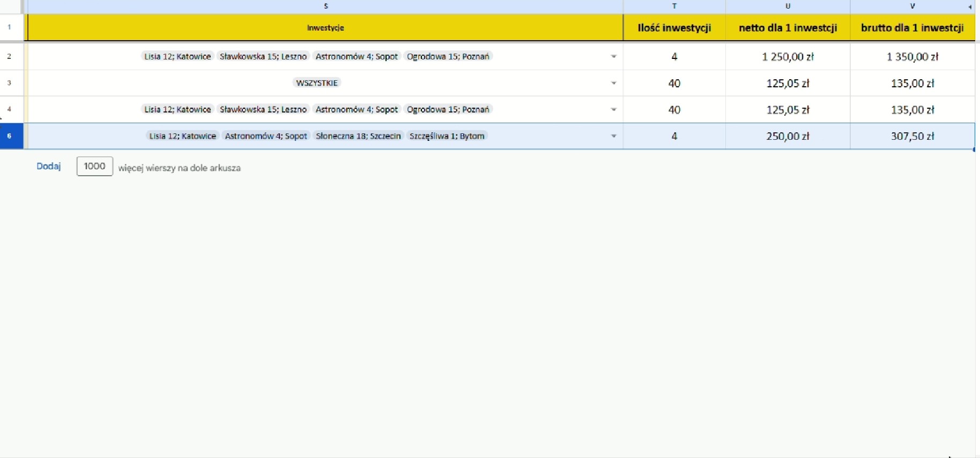This screenshot has height=458, width=980.
Task: Open dropdown arrow in row 4 Inwestycje cell
Action: [x=614, y=109]
